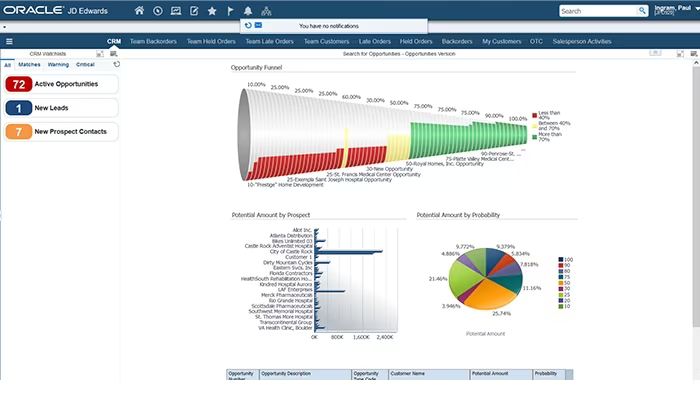Open the hamburger menu icon

tap(9, 42)
